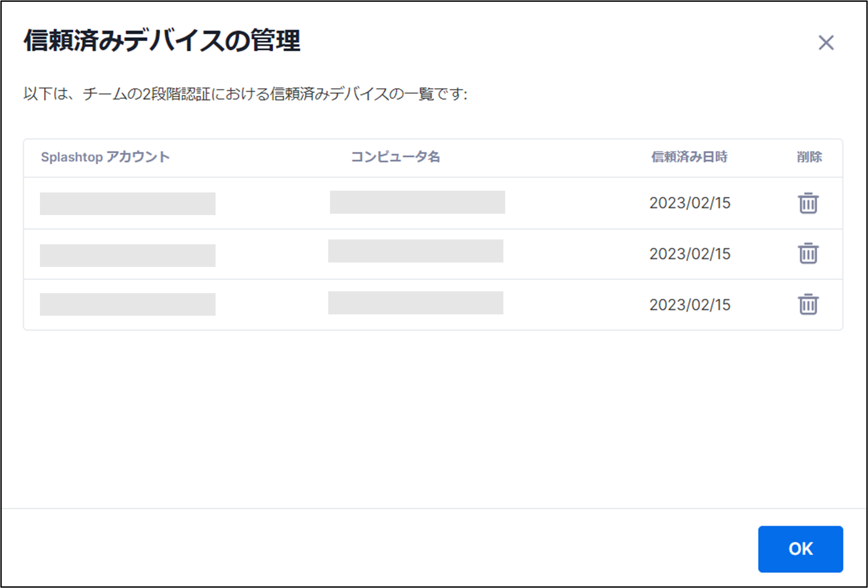Click the trash icon in the middle row
Screen dimensions: 868x588
[808, 254]
